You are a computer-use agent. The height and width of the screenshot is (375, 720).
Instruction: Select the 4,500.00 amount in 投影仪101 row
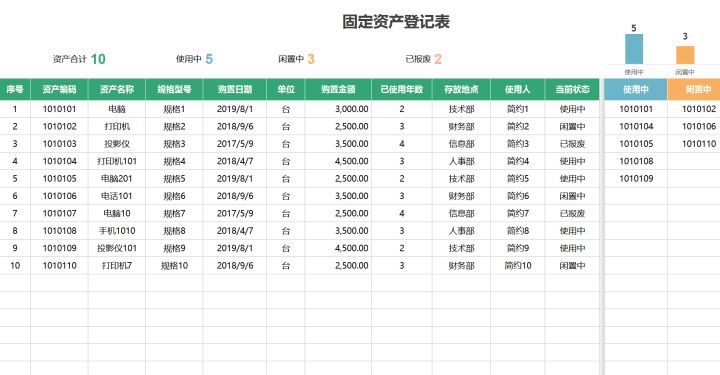pyautogui.click(x=338, y=248)
